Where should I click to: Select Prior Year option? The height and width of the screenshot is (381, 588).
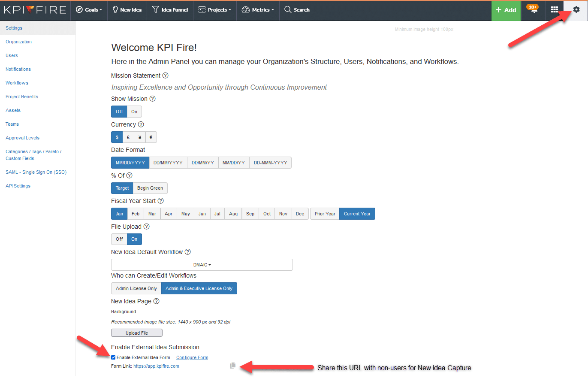pyautogui.click(x=325, y=214)
